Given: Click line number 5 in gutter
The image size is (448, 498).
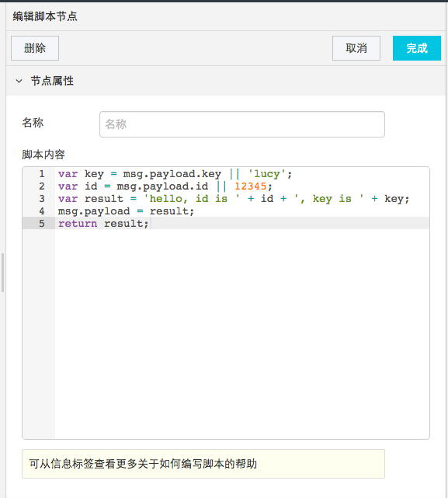Looking at the screenshot, I should [42, 224].
